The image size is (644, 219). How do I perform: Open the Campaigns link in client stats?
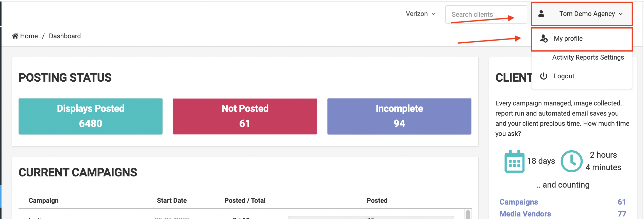(x=519, y=202)
